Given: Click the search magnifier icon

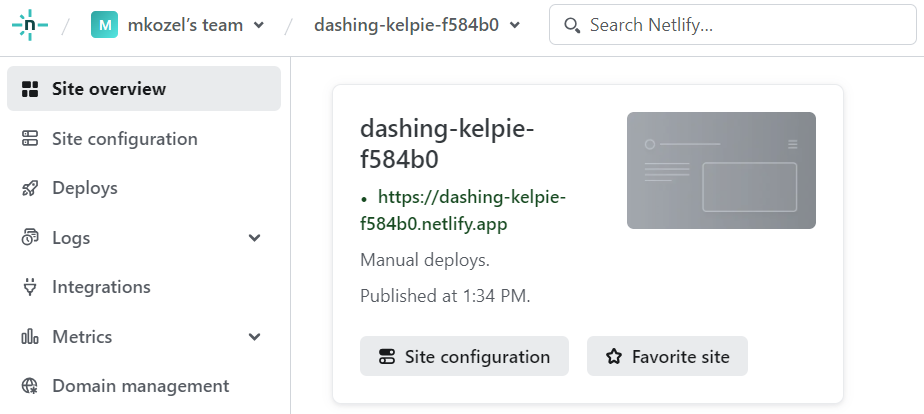Looking at the screenshot, I should 573,25.
